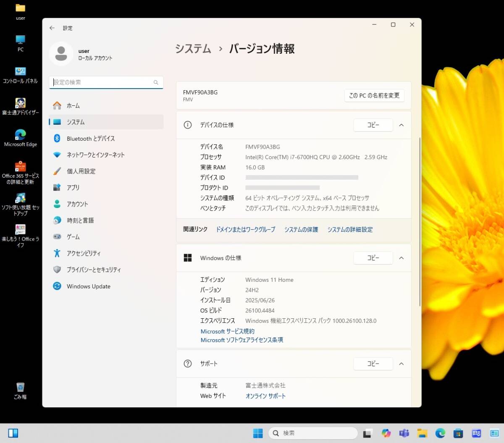Open 個人用設定 in the sidebar
This screenshot has height=443, width=504.
pos(106,171)
